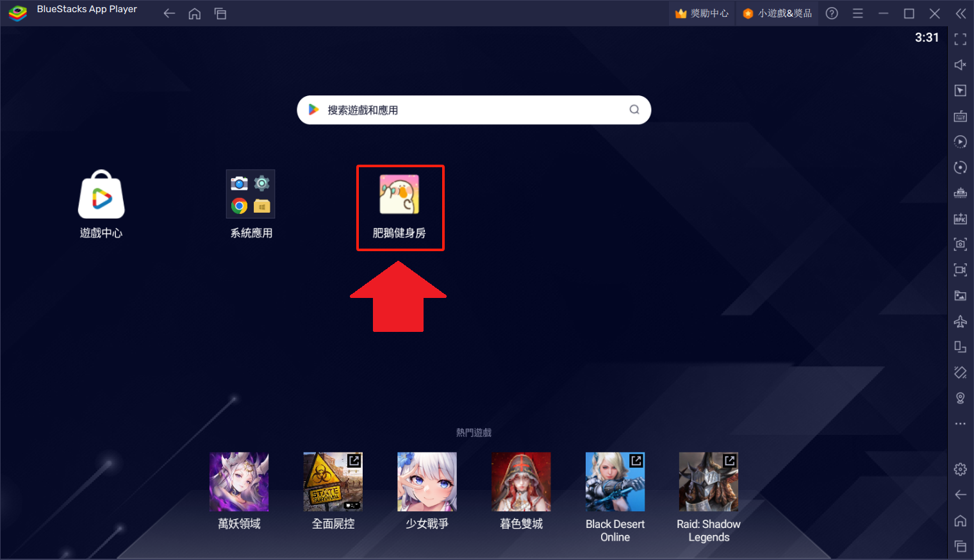This screenshot has width=974, height=560.
Task: Click the magnifier search icon
Action: click(634, 110)
